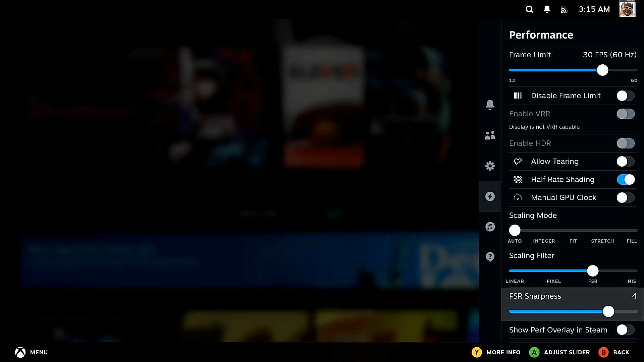Press MORE INFO button via Y button
This screenshot has width=644, height=362.
pyautogui.click(x=477, y=352)
